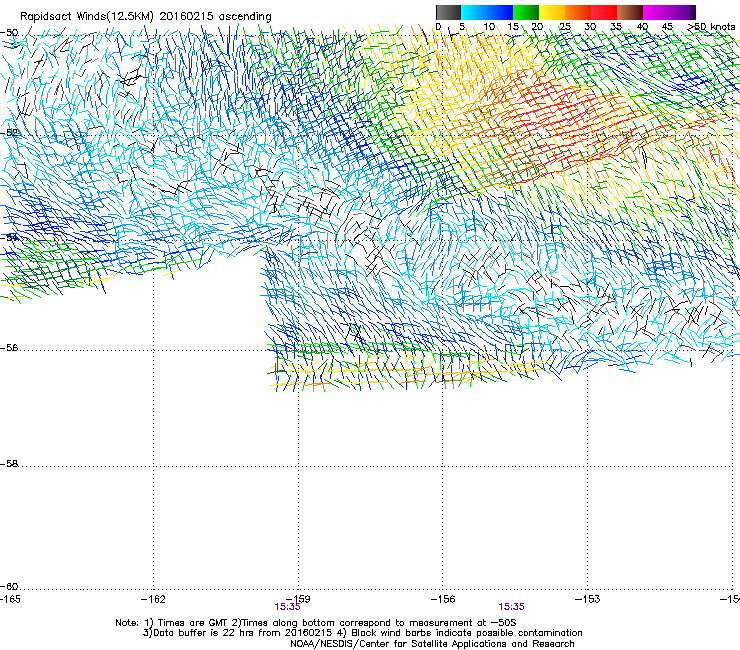Viewport: 740px width, 650px height.
Task: Click the -54 latitude label
Action: (x=9, y=237)
